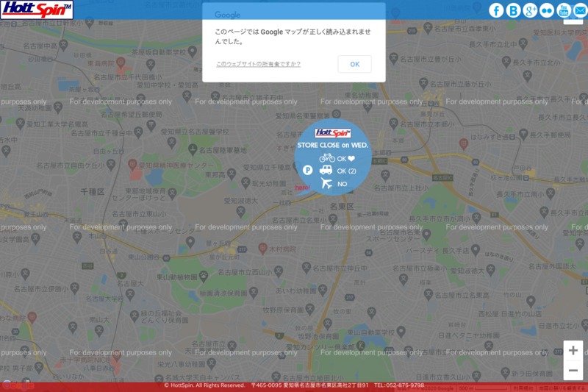588x392 pixels.
Task: Open the 利用規約 terms link in map footer
Action: (522, 388)
